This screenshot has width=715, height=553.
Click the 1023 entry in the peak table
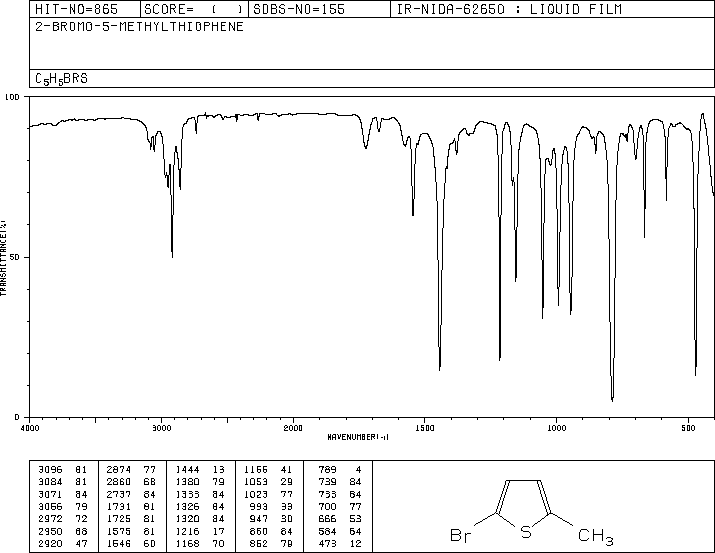(x=255, y=494)
